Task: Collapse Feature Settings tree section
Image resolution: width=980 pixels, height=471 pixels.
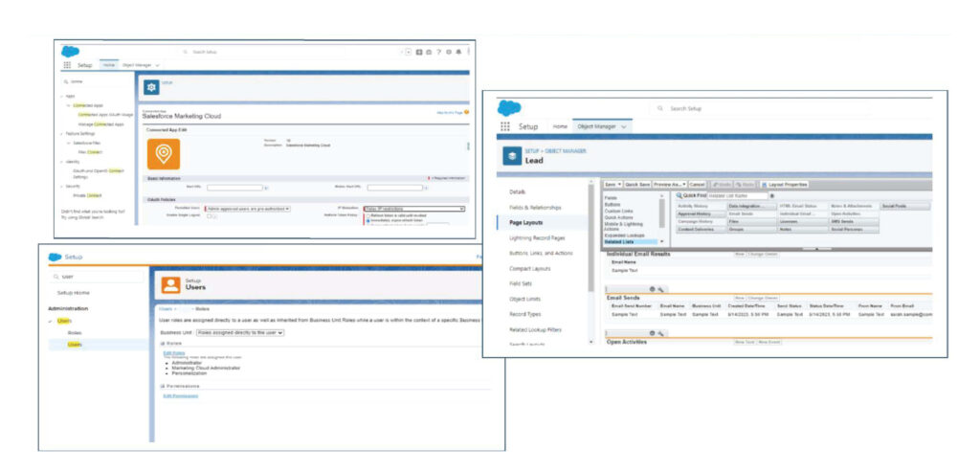Action: [61, 134]
